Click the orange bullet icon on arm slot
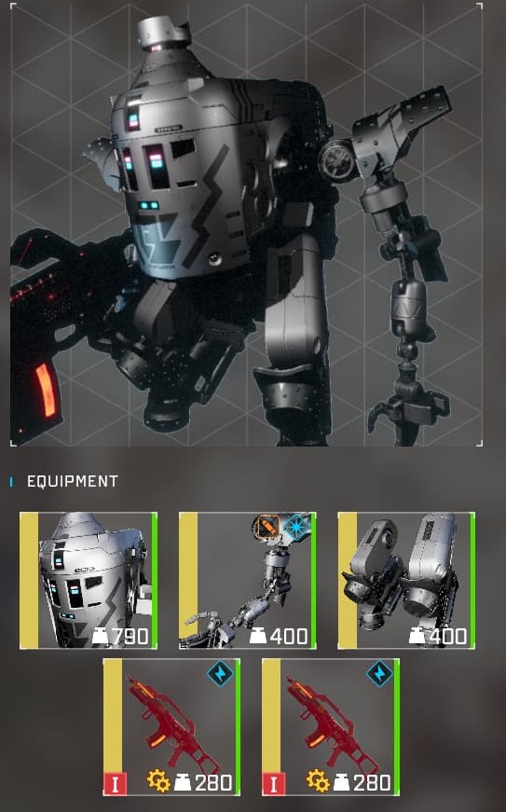 267,528
